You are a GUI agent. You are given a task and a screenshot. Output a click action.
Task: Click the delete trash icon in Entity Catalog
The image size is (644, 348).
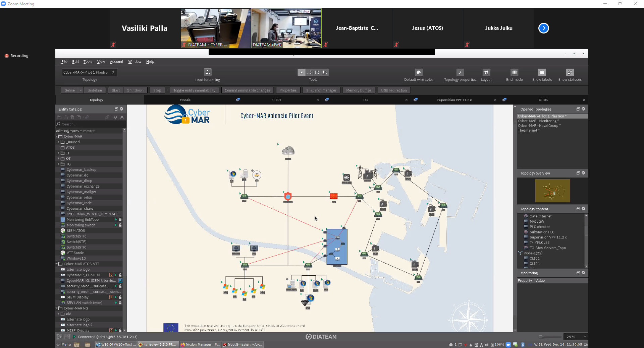coord(72,117)
